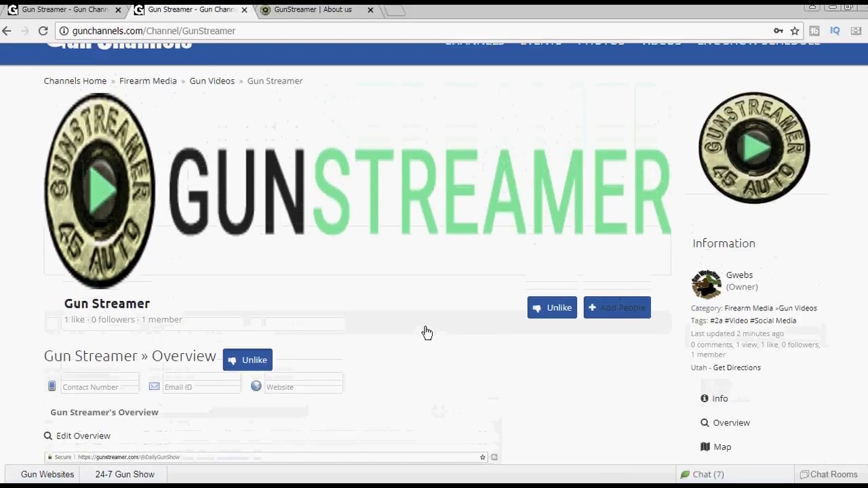
Task: Click the envelope email icon
Action: point(154,386)
